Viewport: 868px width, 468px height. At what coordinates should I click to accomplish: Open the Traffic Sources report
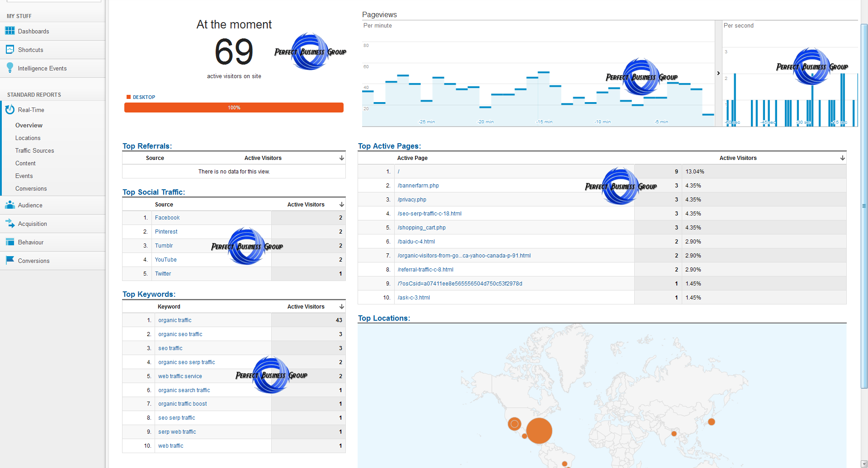[34, 150]
